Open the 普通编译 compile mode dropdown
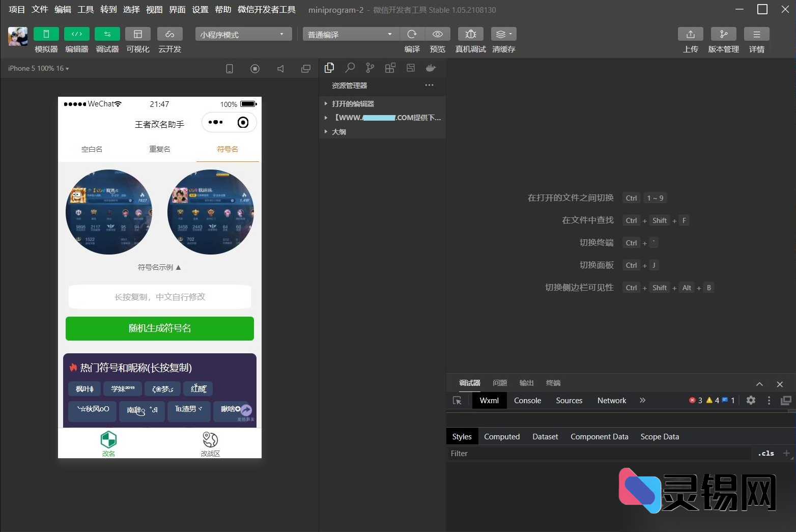The width and height of the screenshot is (796, 532). 350,34
